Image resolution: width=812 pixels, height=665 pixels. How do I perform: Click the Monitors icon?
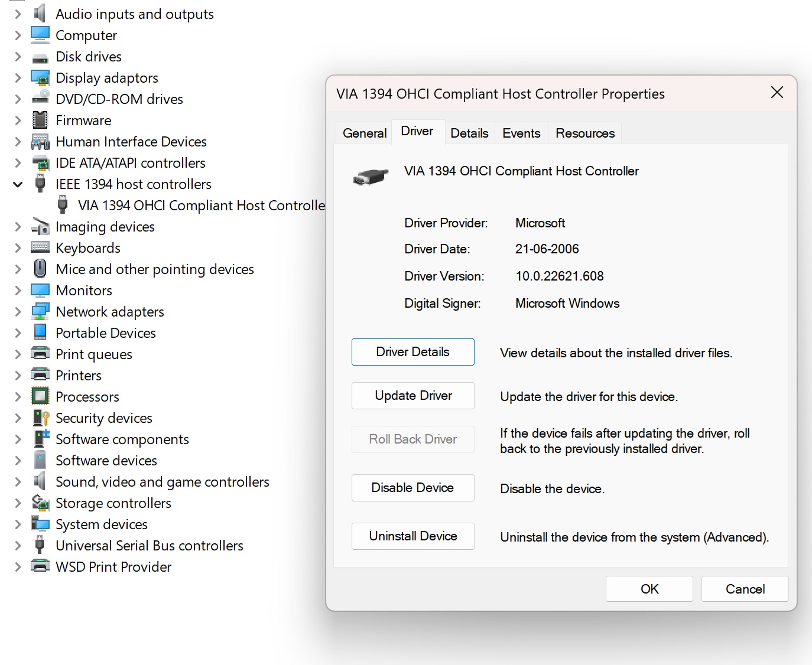[40, 290]
